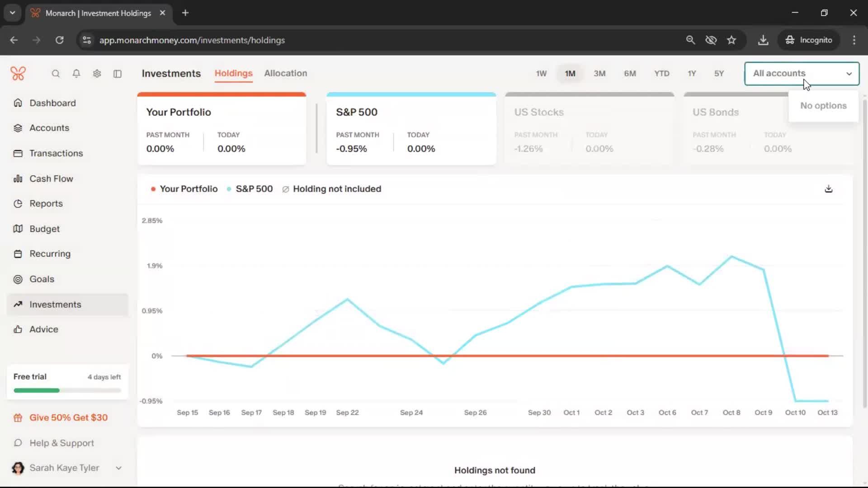Click browser downloads icon
This screenshot has height=488, width=868.
point(763,40)
